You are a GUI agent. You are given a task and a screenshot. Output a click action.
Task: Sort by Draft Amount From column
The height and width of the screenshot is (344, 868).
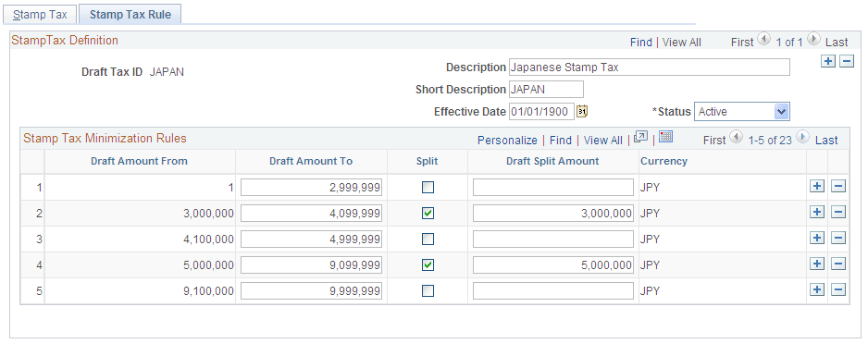click(139, 161)
